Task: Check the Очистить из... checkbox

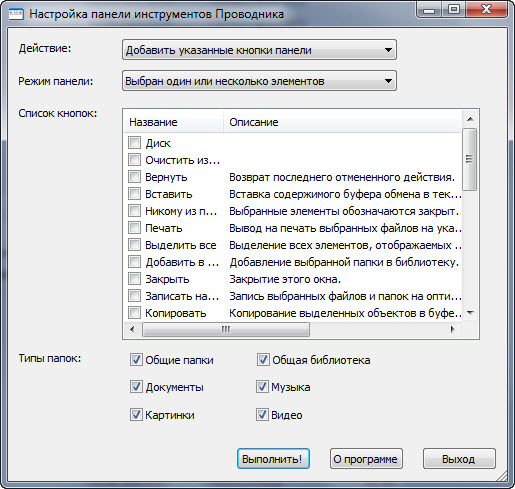Action: point(135,160)
